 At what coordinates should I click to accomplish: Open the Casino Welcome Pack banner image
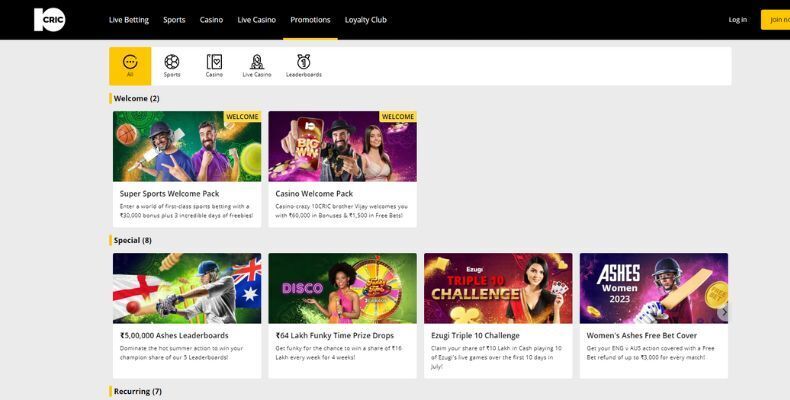click(x=343, y=146)
